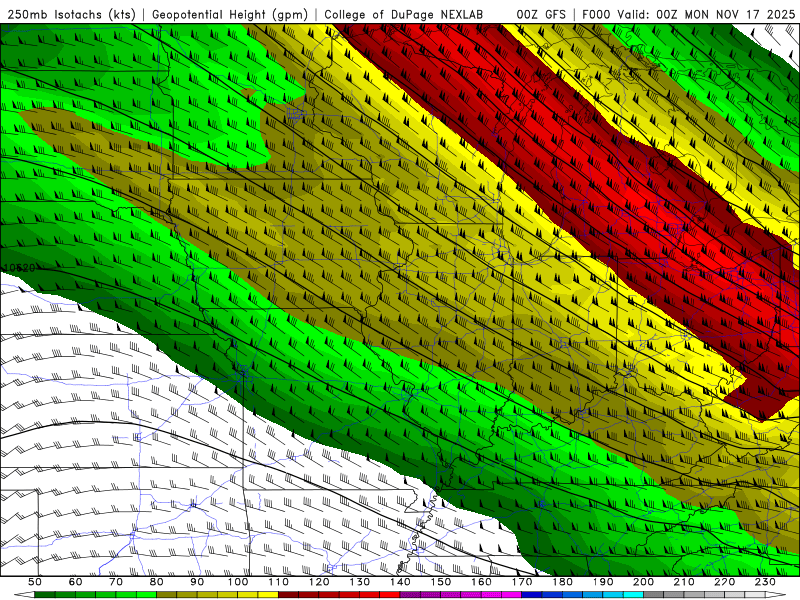This screenshot has height=600, width=800.
Task: Select the 150 knots legend number
Action: [x=440, y=582]
